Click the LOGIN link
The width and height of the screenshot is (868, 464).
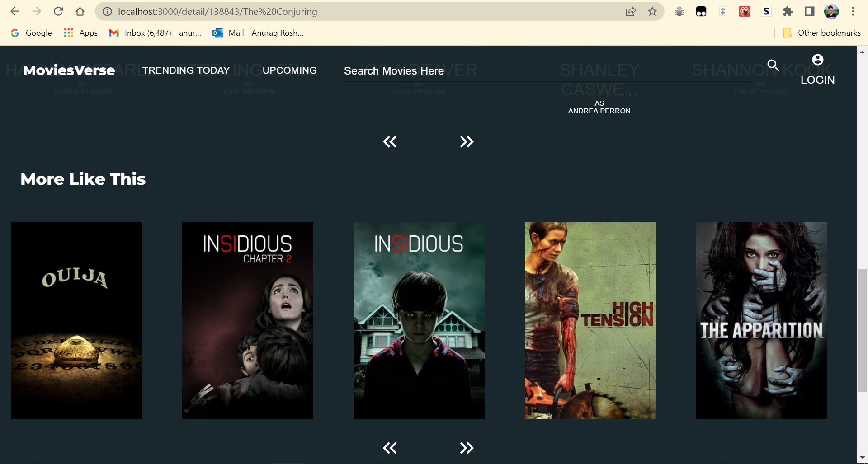[x=817, y=80]
